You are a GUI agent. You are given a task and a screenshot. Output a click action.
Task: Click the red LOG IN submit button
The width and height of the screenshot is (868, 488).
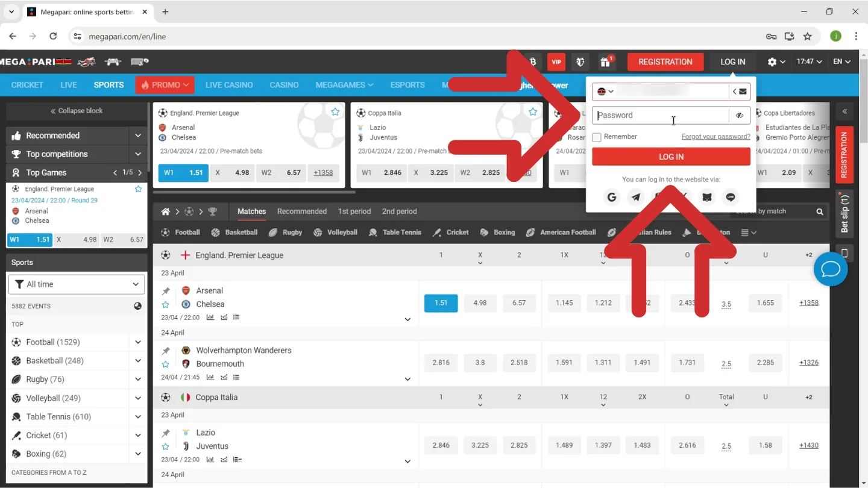(671, 157)
